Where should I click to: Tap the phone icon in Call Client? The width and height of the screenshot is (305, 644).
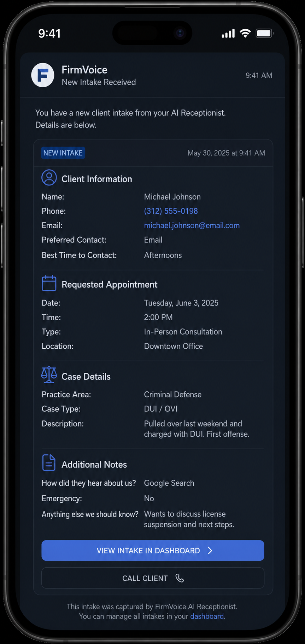pyautogui.click(x=180, y=578)
